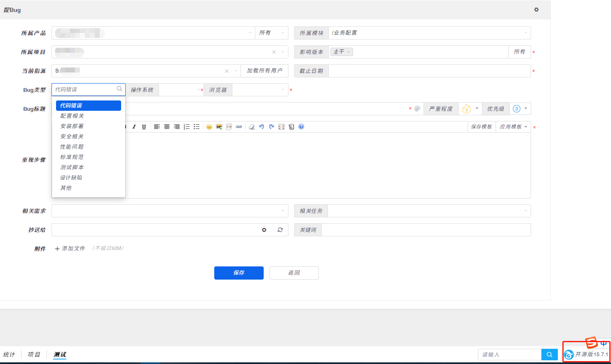Open the 优先级 dropdown showing 3

pyautogui.click(x=520, y=109)
